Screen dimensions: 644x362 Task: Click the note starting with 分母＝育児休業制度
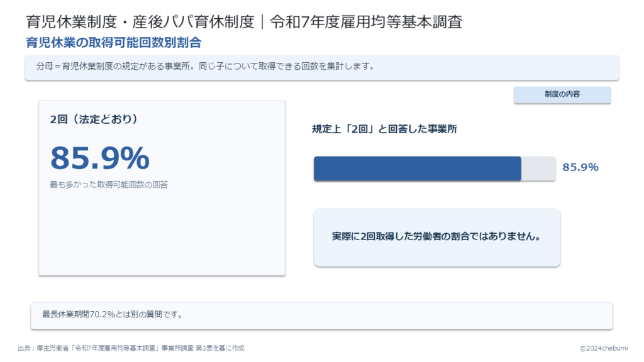[x=321, y=67]
